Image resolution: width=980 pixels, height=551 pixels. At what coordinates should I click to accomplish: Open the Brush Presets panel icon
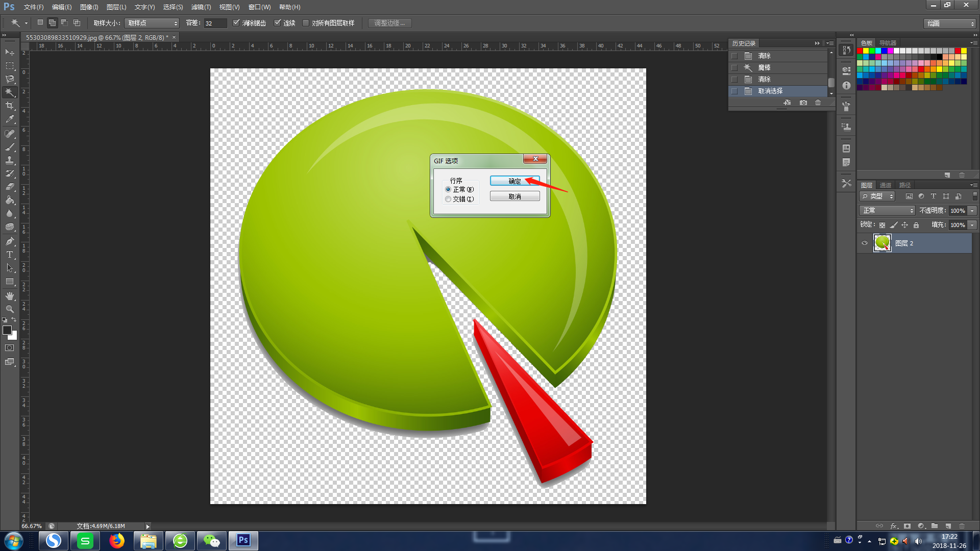click(846, 107)
